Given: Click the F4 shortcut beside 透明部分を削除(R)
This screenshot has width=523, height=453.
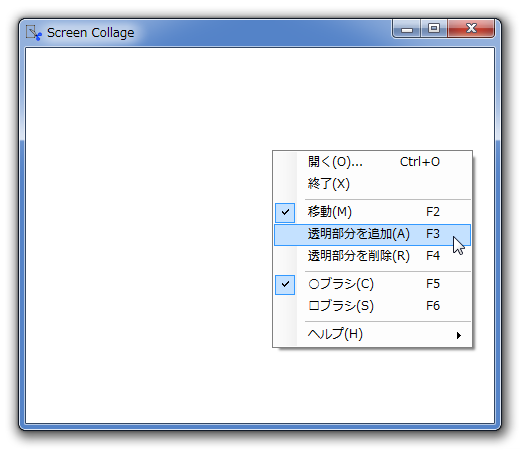Looking at the screenshot, I should tap(433, 256).
